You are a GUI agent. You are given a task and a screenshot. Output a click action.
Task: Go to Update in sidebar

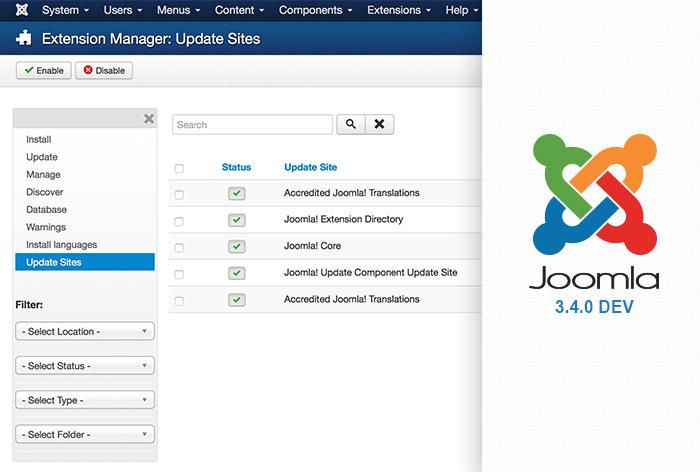click(x=42, y=157)
